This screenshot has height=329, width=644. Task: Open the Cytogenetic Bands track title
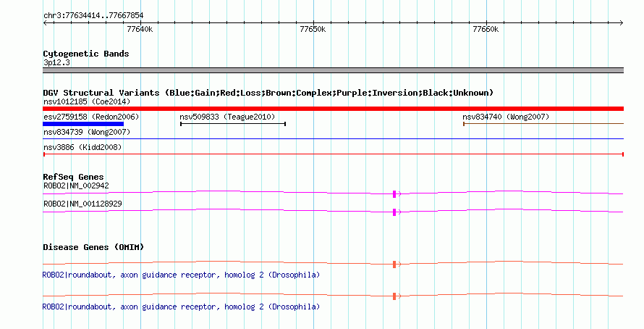pos(86,54)
